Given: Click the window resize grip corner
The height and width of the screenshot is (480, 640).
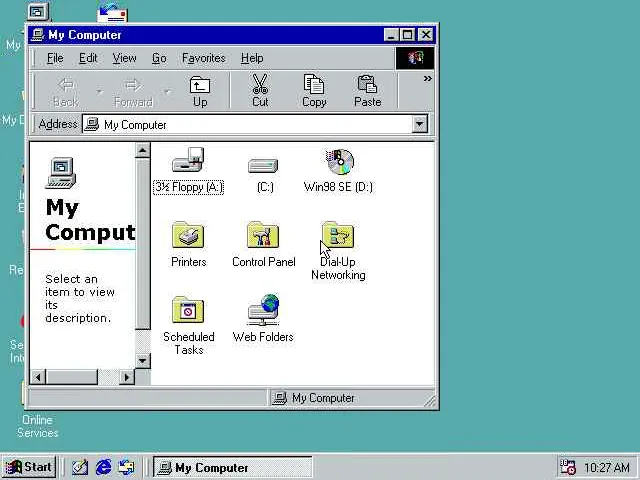Looking at the screenshot, I should click(x=430, y=401).
